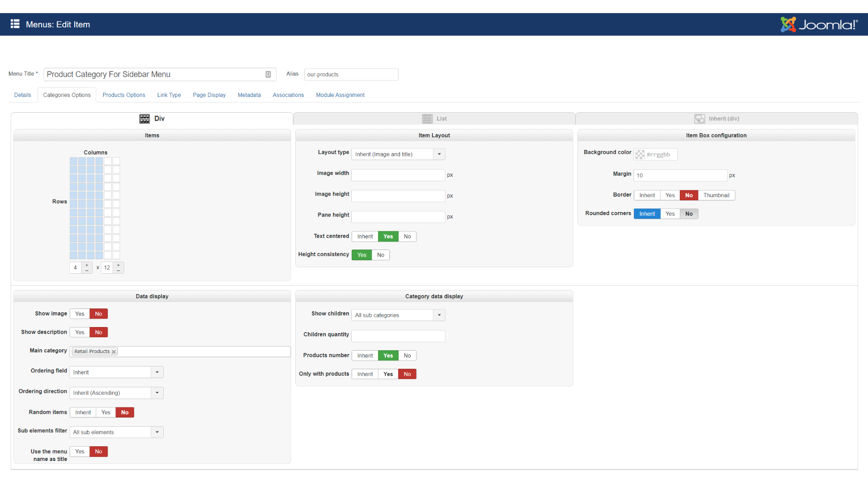The image size is (868, 501).
Task: Set Show description to No
Action: (x=99, y=333)
